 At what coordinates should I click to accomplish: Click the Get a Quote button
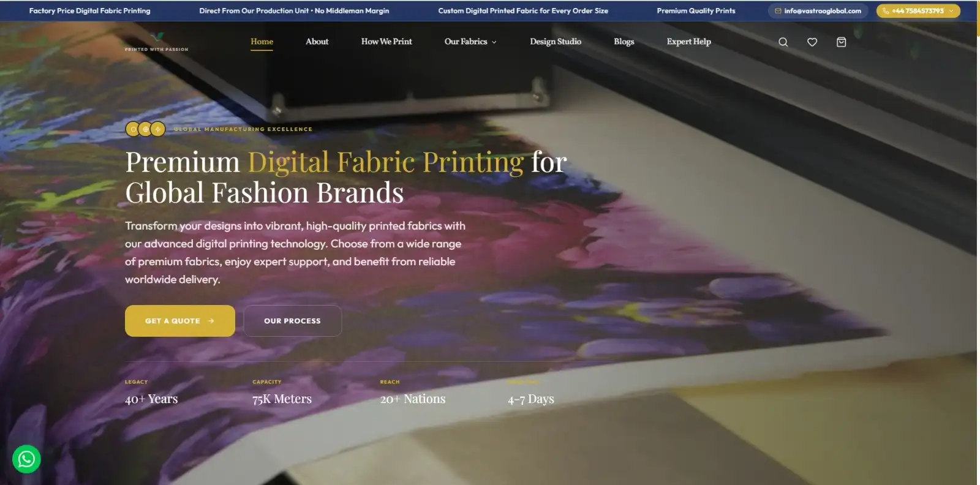point(180,321)
